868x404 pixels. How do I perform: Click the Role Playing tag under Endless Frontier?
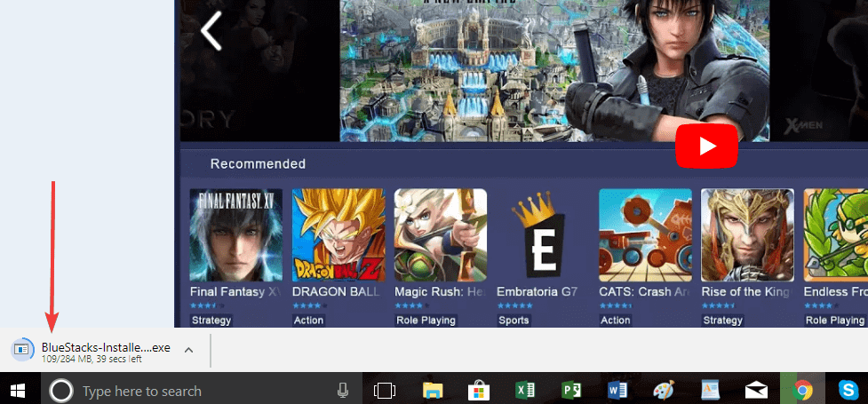click(835, 321)
